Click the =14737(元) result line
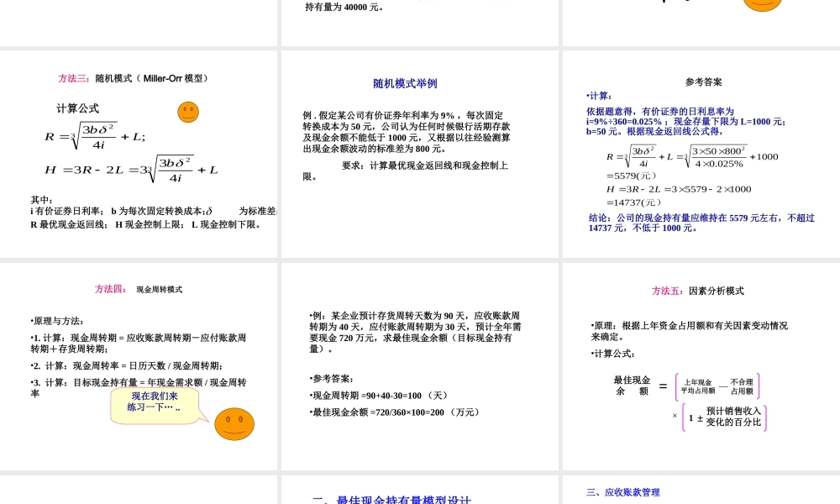 (633, 202)
